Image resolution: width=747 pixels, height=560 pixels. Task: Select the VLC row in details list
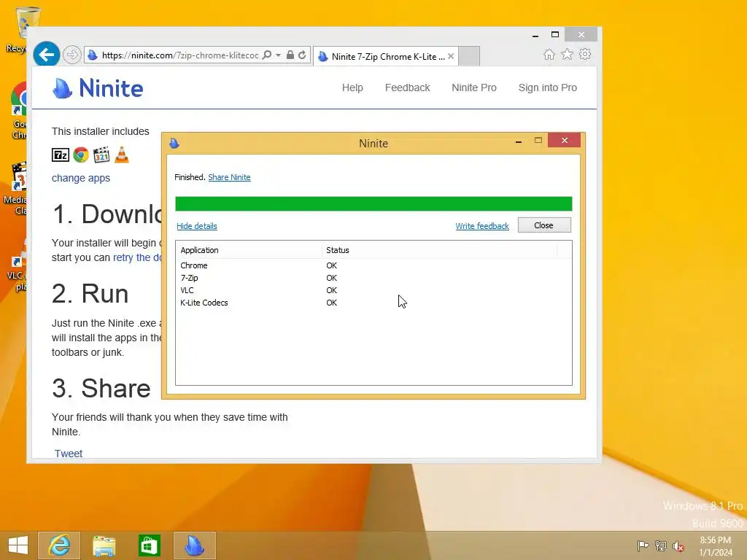click(x=373, y=290)
